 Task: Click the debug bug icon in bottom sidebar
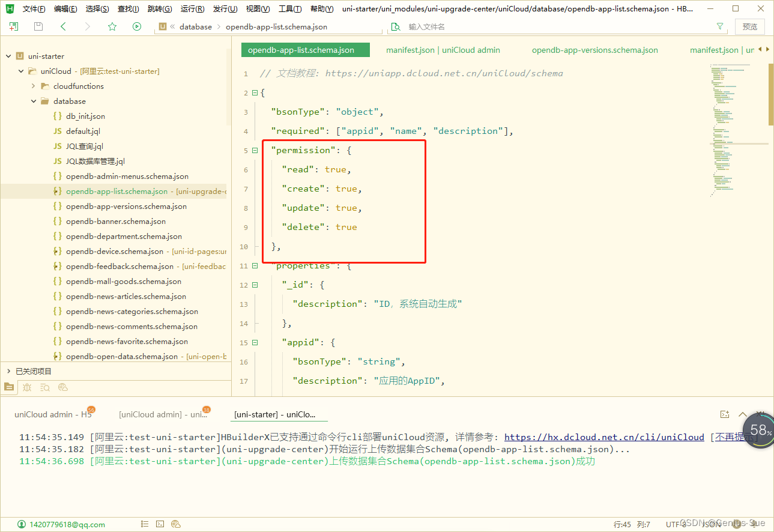tap(27, 387)
